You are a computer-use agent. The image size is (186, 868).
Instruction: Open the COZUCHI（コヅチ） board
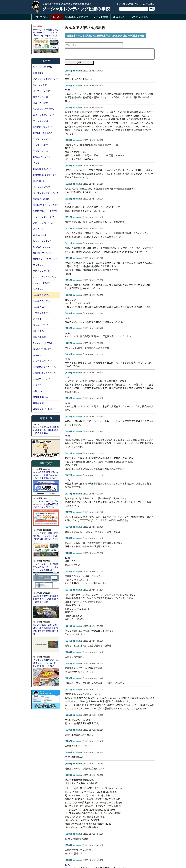tap(46, 169)
